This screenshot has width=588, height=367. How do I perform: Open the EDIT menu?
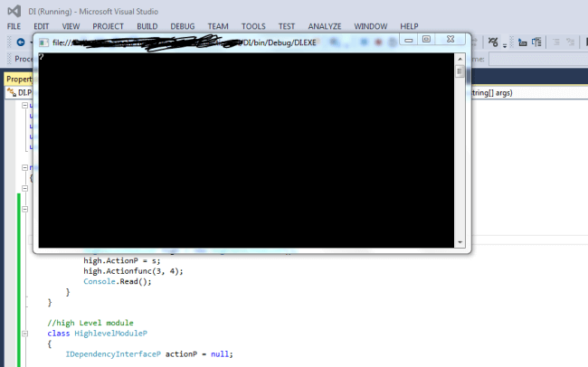point(42,26)
